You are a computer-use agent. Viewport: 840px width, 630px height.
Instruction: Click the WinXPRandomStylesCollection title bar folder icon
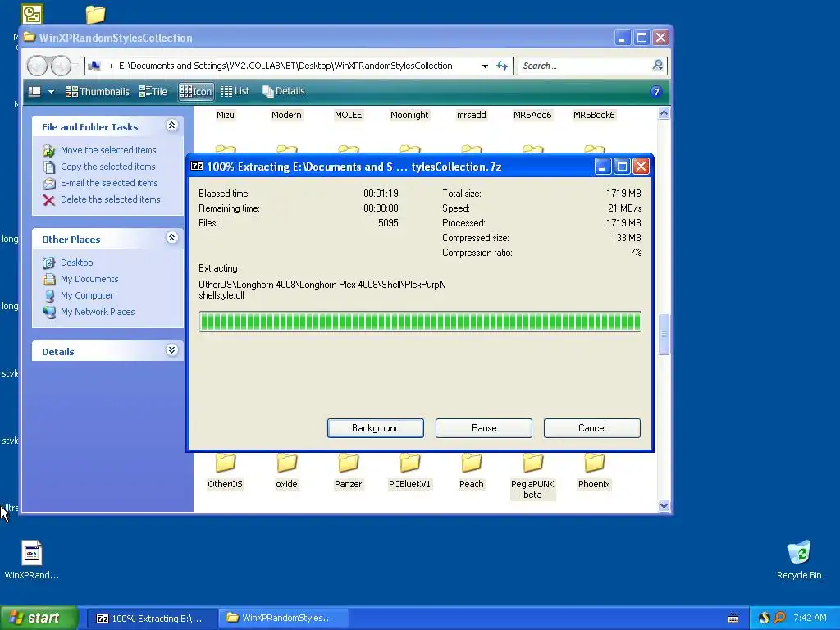point(30,38)
